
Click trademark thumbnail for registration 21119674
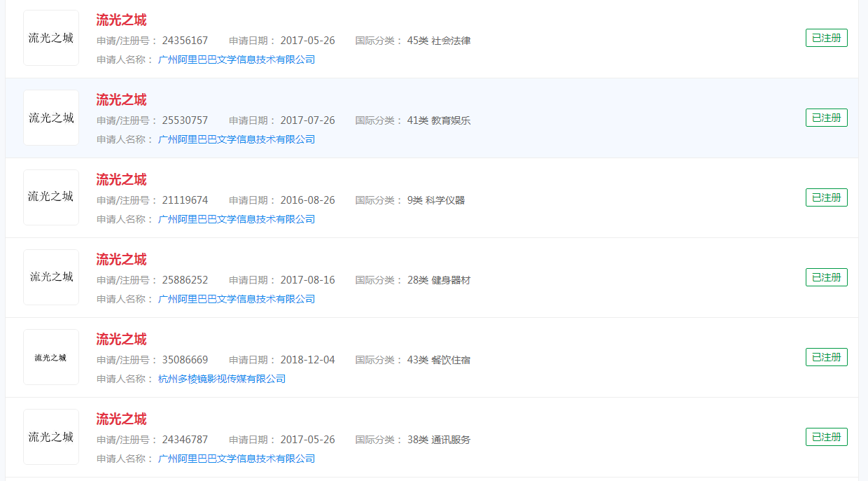click(x=51, y=197)
